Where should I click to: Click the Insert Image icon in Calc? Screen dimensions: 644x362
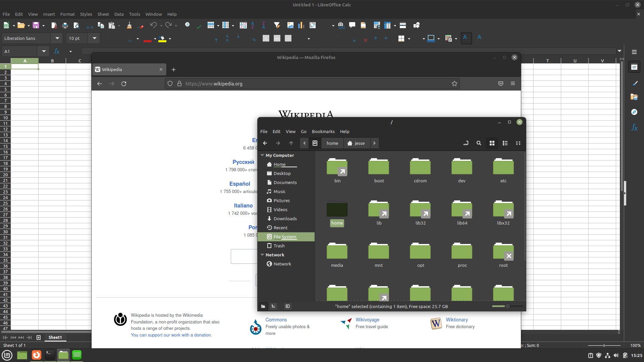click(290, 25)
